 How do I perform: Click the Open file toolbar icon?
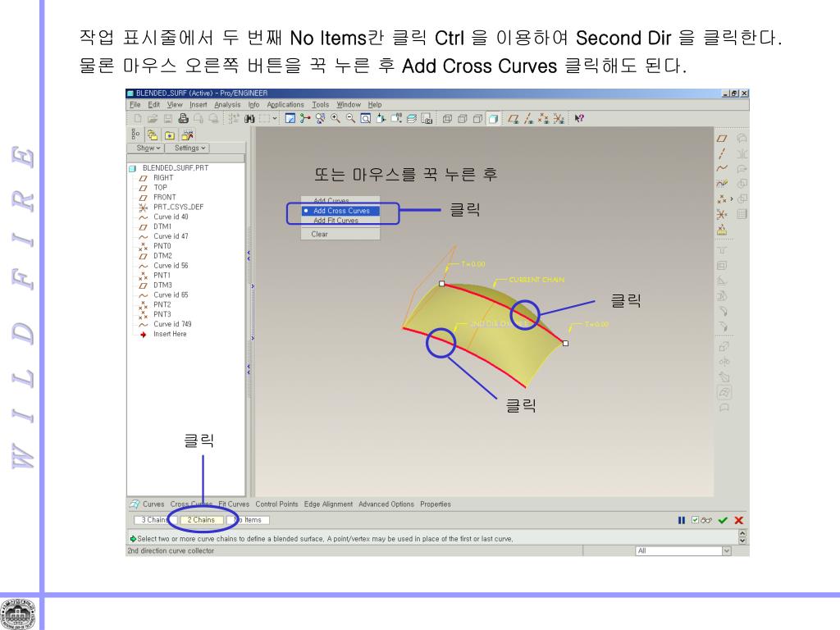[x=153, y=118]
